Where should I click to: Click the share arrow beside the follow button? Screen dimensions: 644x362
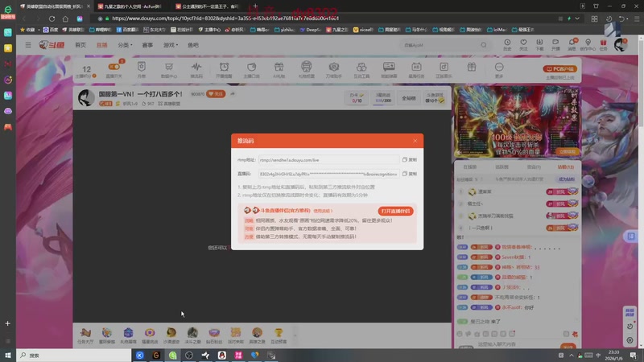[233, 94]
